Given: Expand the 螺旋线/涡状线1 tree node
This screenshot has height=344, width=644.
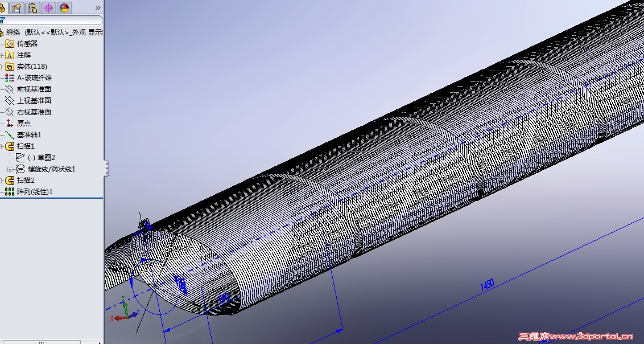Looking at the screenshot, I should [x=10, y=169].
